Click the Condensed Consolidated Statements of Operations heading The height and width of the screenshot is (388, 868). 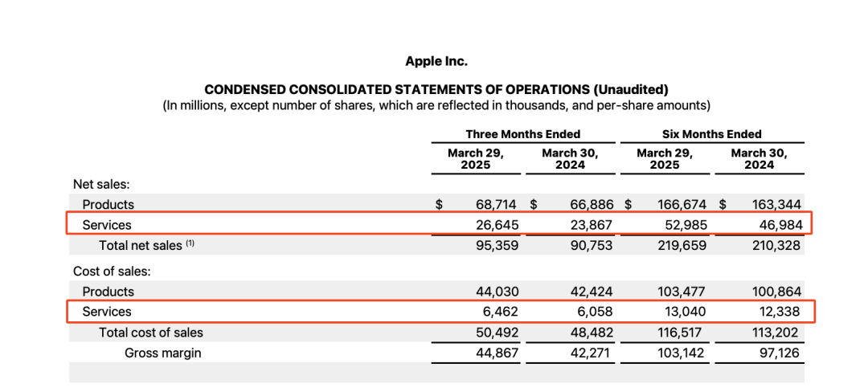pos(436,89)
